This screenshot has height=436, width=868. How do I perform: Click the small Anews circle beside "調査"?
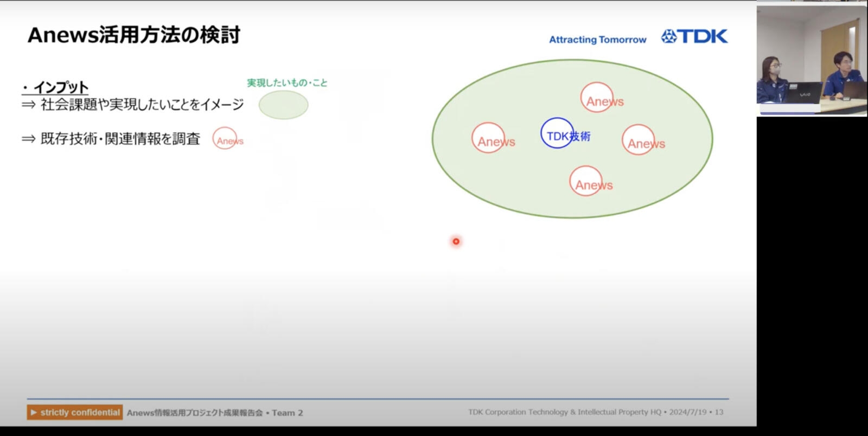tap(225, 138)
